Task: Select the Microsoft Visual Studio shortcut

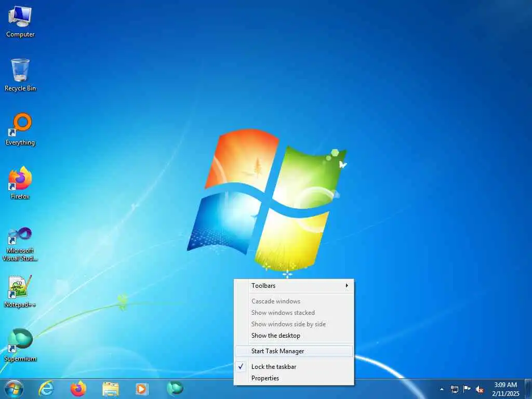Action: click(x=20, y=244)
